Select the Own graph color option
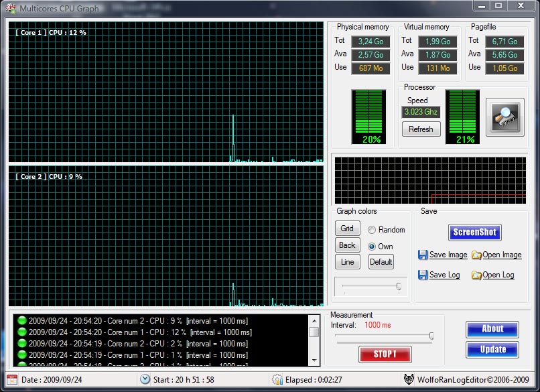 coord(372,247)
